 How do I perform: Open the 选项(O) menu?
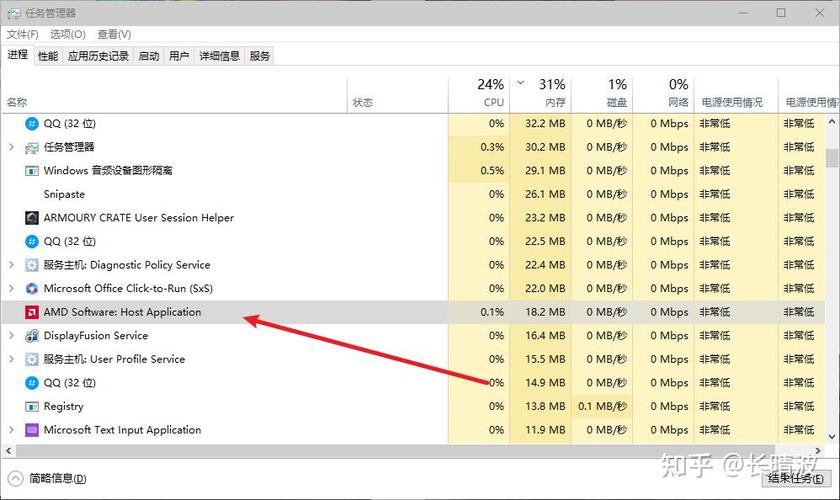(x=68, y=34)
